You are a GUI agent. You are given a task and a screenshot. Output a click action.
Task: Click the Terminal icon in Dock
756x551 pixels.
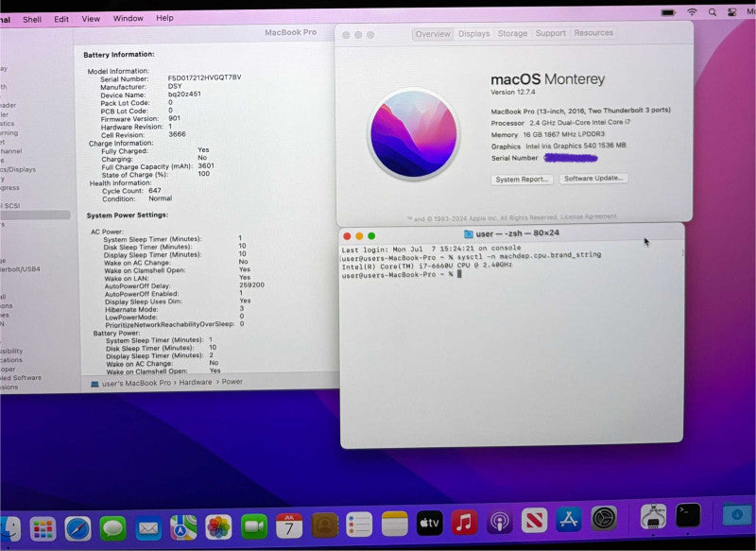(x=688, y=516)
